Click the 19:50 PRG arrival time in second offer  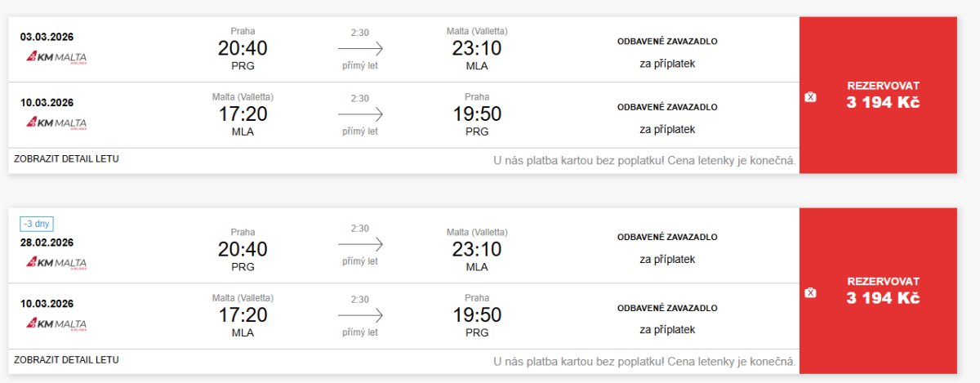point(477,314)
